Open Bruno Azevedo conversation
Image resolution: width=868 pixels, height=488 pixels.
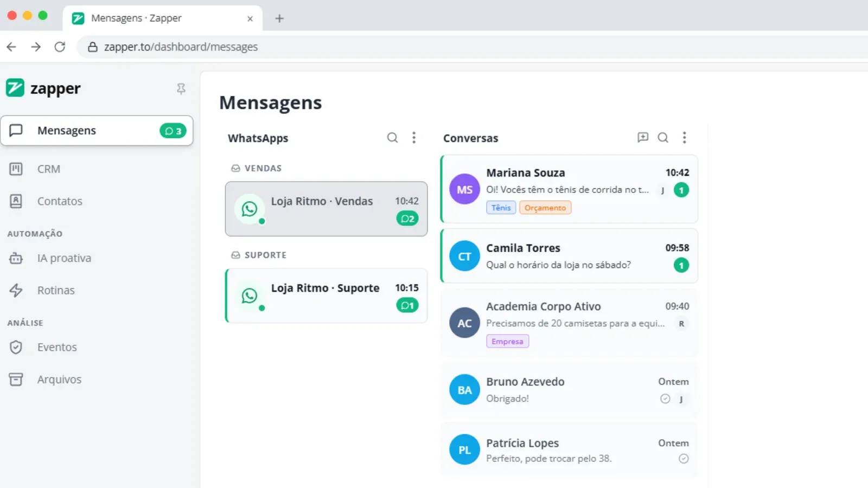[x=569, y=390]
